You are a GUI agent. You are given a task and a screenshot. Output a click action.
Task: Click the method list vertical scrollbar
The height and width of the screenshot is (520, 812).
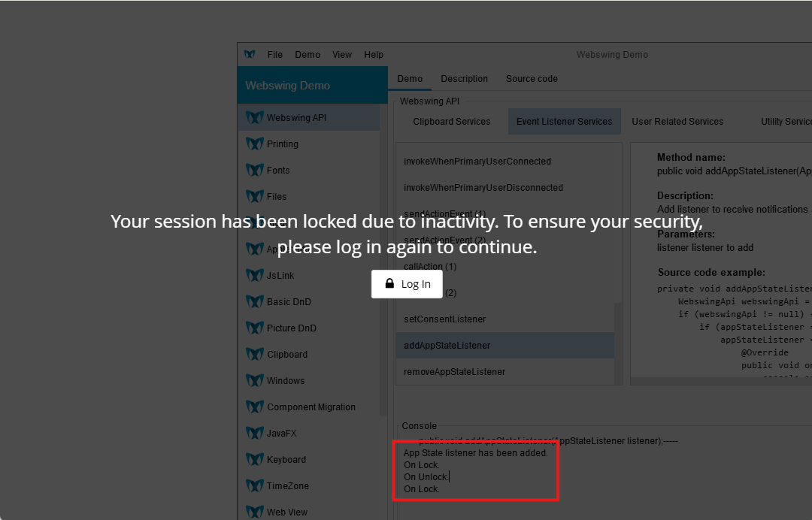click(618, 343)
